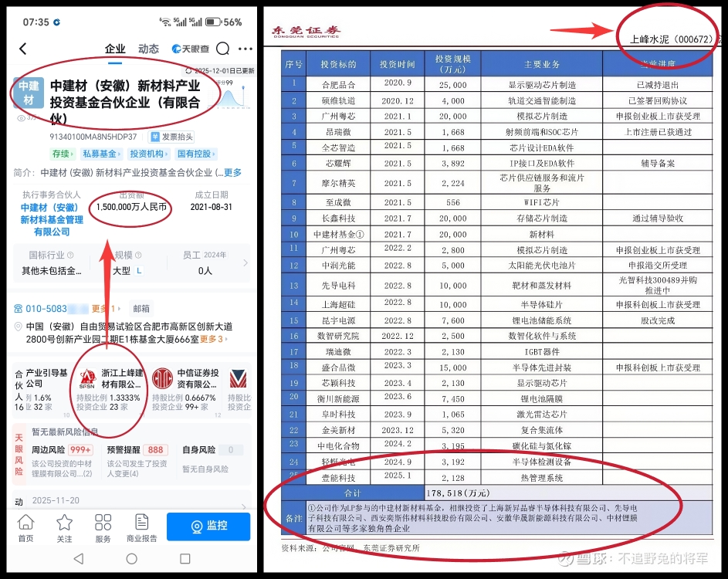Expand the 简介 with 更多 link
Screen dimensions: 728x579
coord(232,173)
